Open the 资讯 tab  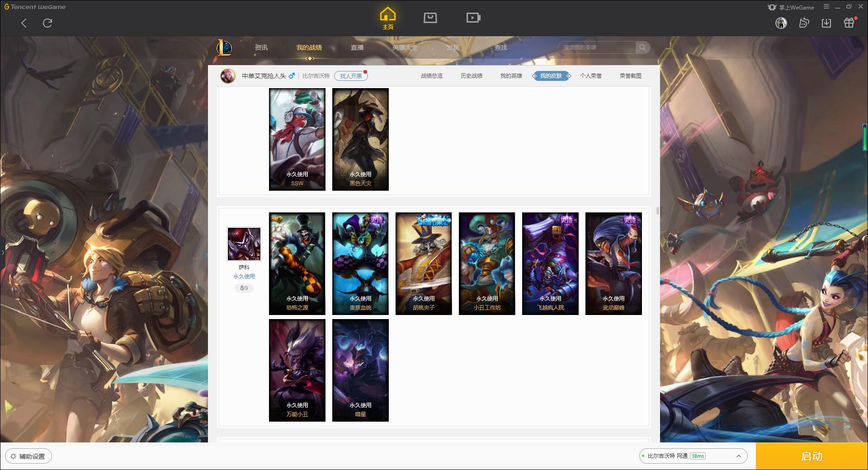261,47
